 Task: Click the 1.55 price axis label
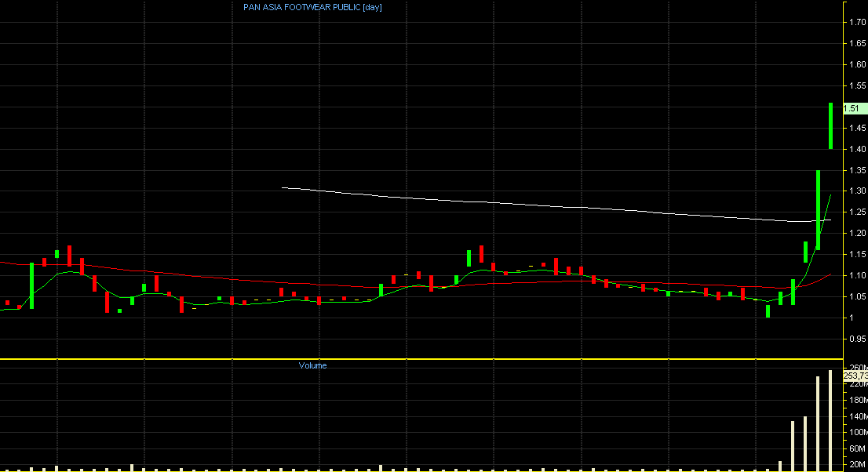[858, 85]
